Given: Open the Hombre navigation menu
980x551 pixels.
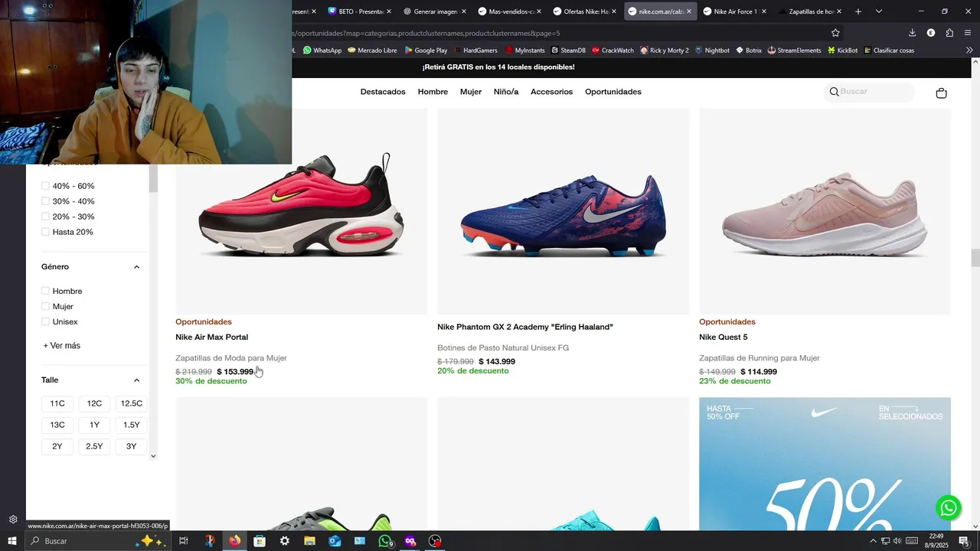Looking at the screenshot, I should [433, 92].
